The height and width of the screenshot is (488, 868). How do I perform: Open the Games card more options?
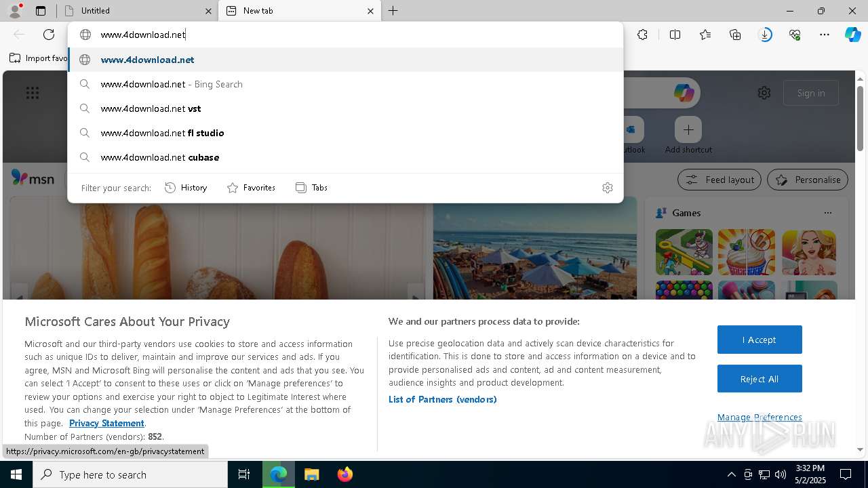pos(827,213)
